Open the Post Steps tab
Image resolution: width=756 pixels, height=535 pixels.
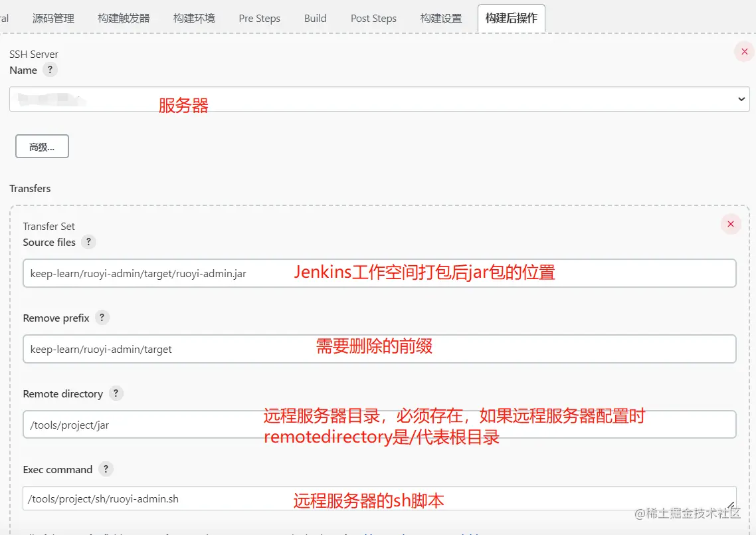pos(373,19)
